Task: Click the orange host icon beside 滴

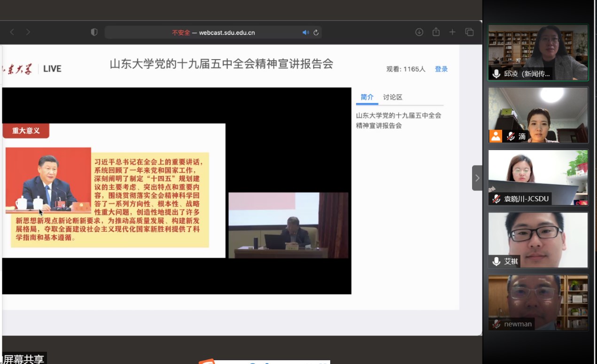Action: click(x=496, y=136)
